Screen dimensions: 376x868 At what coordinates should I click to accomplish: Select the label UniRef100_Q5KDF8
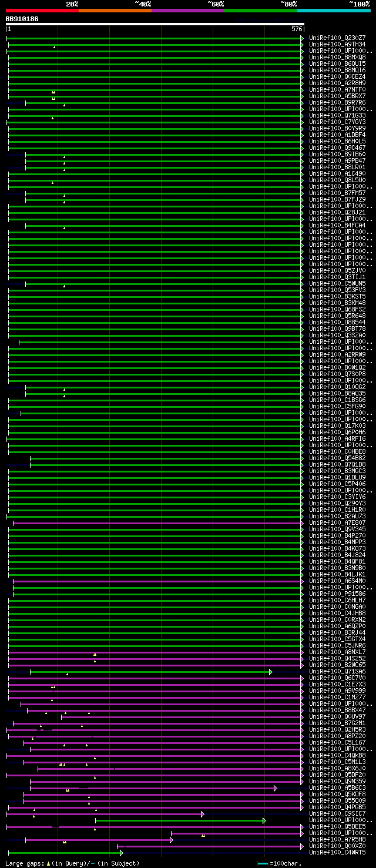point(337,794)
